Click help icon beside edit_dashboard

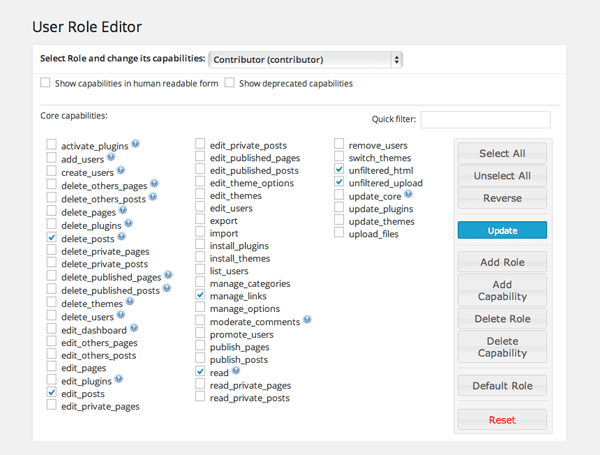[x=134, y=328]
